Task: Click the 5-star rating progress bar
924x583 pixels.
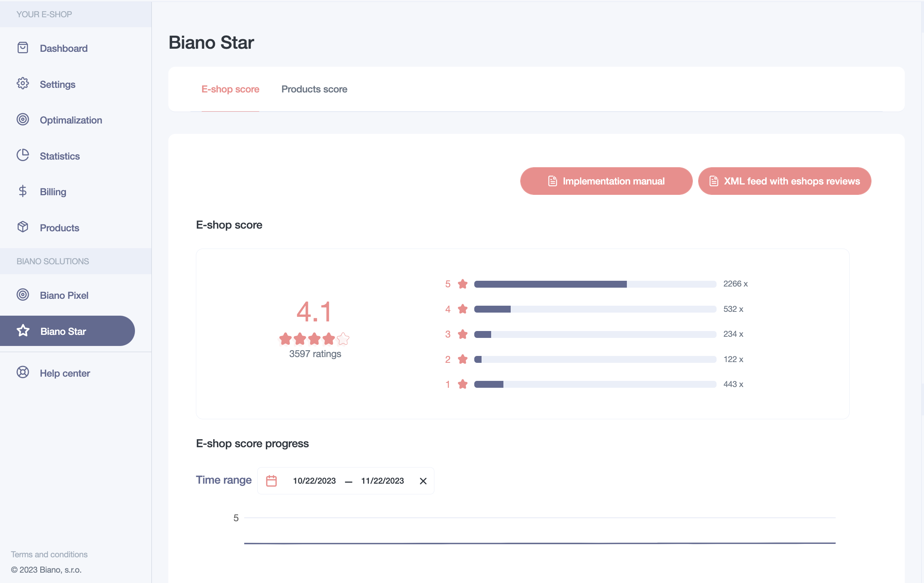Action: point(595,284)
